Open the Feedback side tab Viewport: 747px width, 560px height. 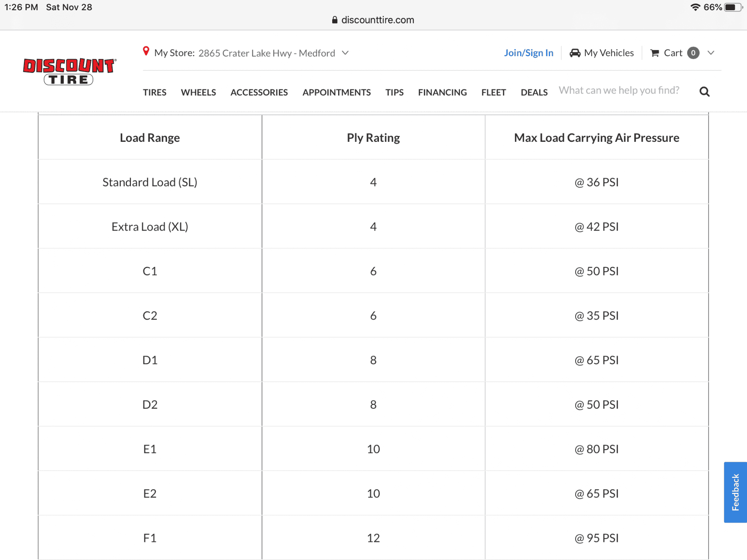735,492
